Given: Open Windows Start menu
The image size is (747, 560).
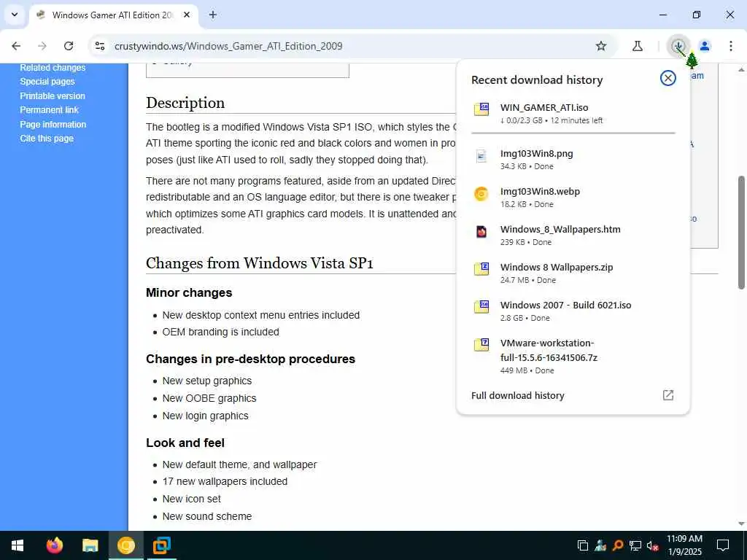Looking at the screenshot, I should 18,545.
